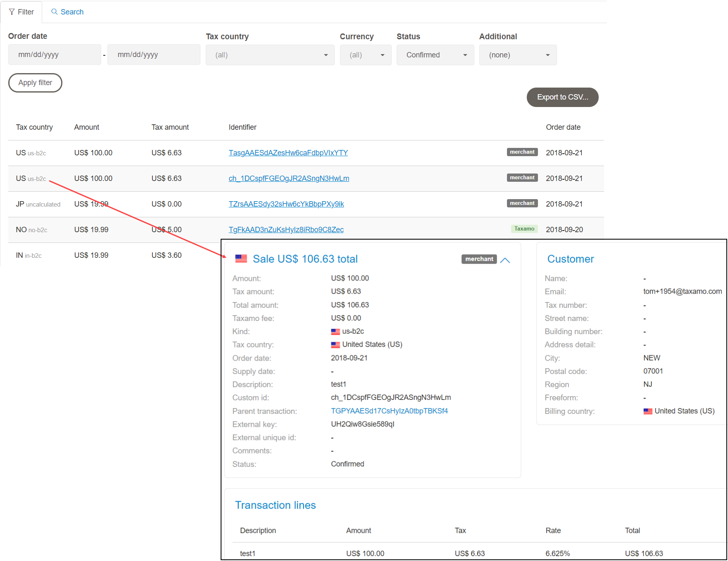Click the Custom id value in details
Viewport: 728px width, 561px height.
(391, 397)
